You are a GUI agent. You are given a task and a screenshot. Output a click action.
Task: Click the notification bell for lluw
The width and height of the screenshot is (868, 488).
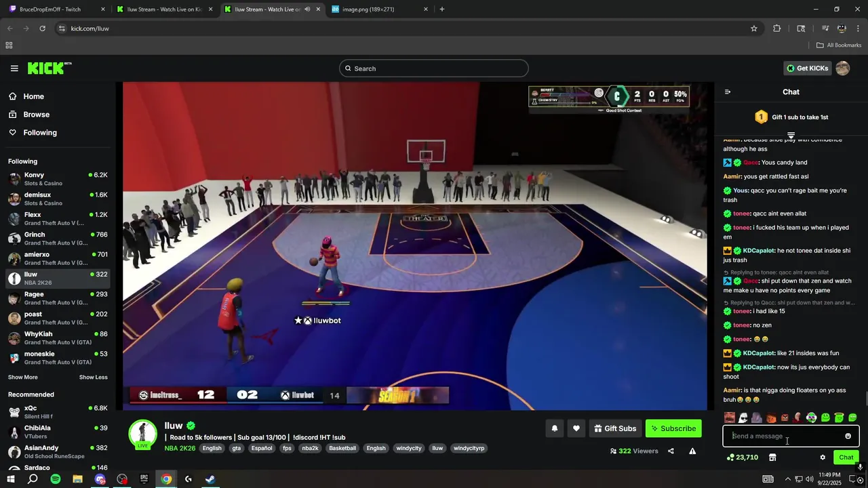555,428
